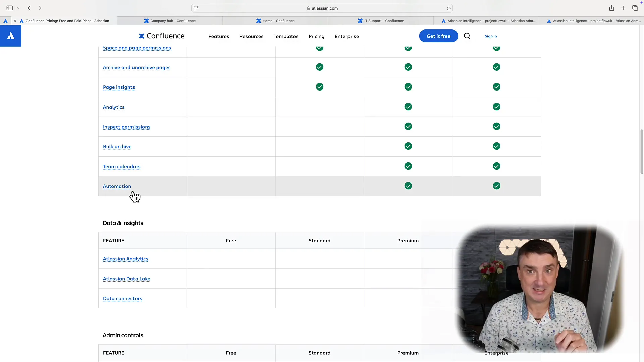Viewport: 644px width, 362px height.
Task: Click the Atlassian logo square
Action: tap(11, 36)
